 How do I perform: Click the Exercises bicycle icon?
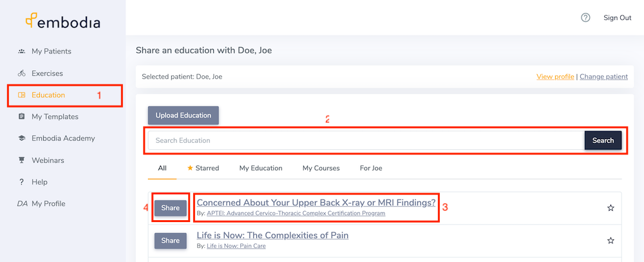point(22,73)
